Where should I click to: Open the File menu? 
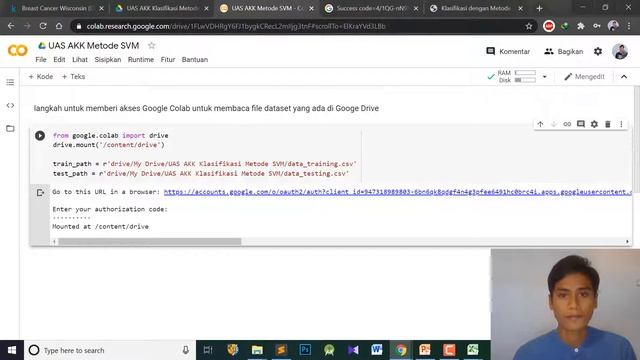(41, 60)
